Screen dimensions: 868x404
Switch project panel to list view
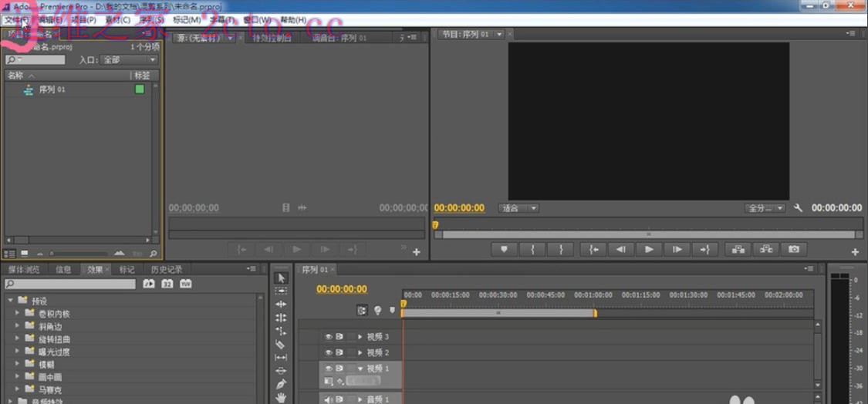[x=9, y=254]
